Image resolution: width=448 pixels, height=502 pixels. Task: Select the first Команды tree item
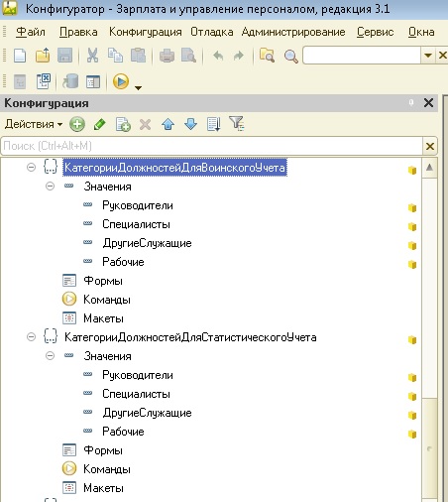click(x=107, y=300)
